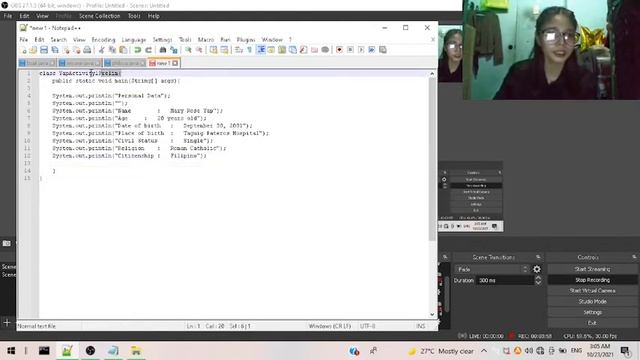Click Start Virtual Camera button
Viewport: 640px width, 360px height.
(x=592, y=291)
